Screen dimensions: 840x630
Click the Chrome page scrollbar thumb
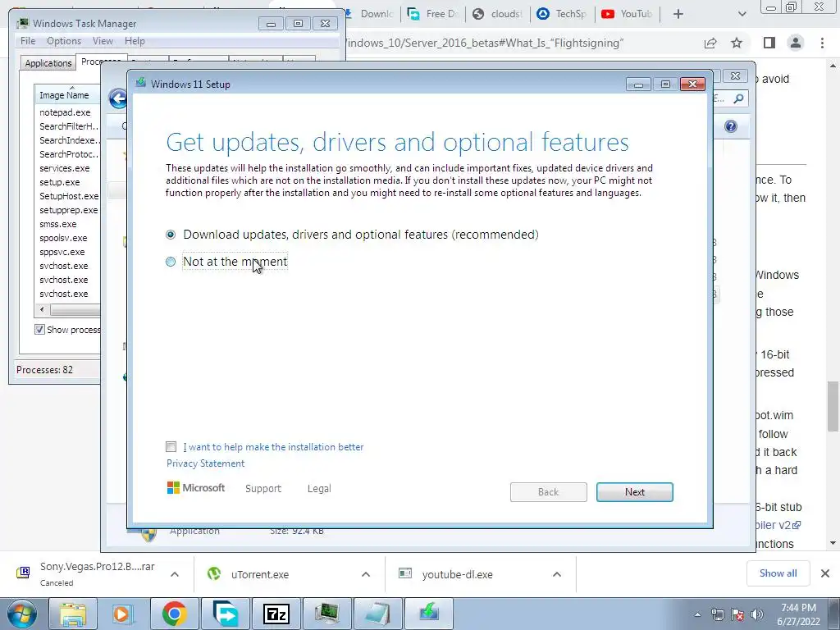point(833,405)
